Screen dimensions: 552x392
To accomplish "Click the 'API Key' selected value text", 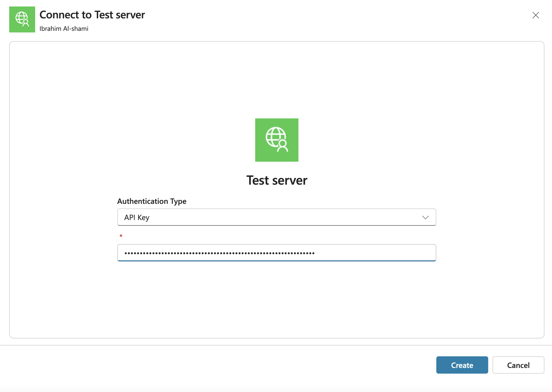I will [137, 217].
